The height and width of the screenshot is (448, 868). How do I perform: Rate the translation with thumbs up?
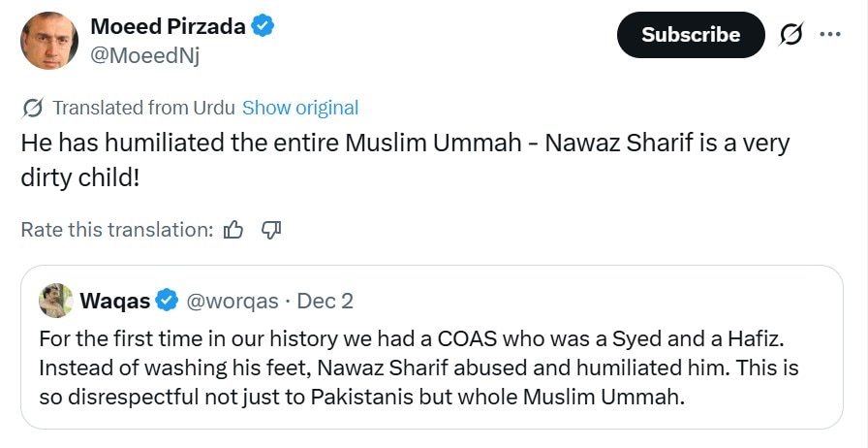click(233, 230)
